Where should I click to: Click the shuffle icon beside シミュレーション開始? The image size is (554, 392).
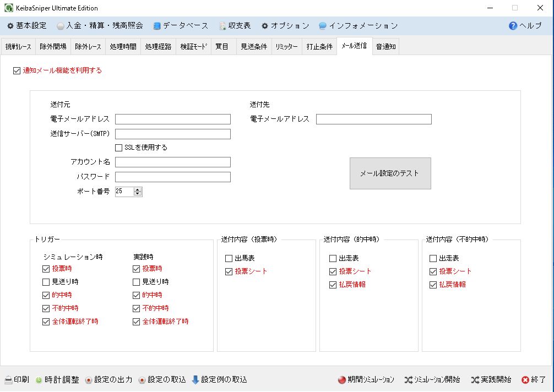pos(409,380)
